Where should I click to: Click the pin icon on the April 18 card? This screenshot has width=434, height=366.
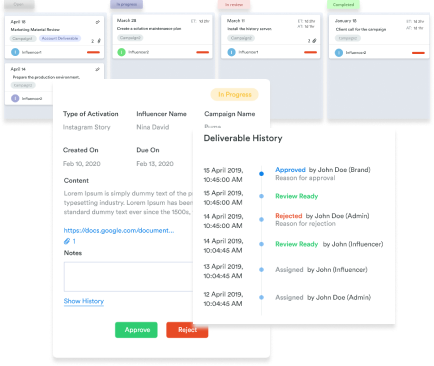point(98,22)
